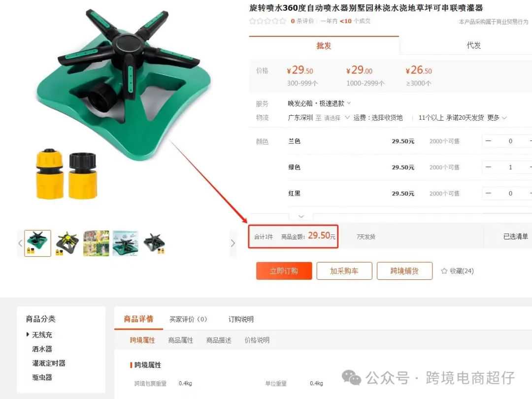Screen dimensions: 532x399
Task: Click the star icon next to 收藏(24)
Action: [x=444, y=271]
